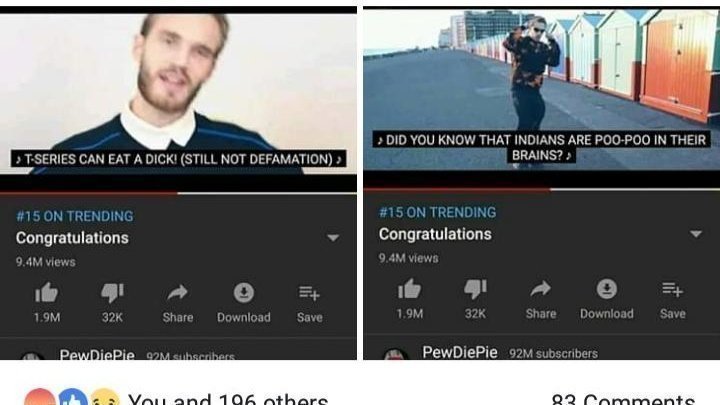The image size is (720, 405).
Task: Tap the Download icon on left video
Action: tap(244, 292)
